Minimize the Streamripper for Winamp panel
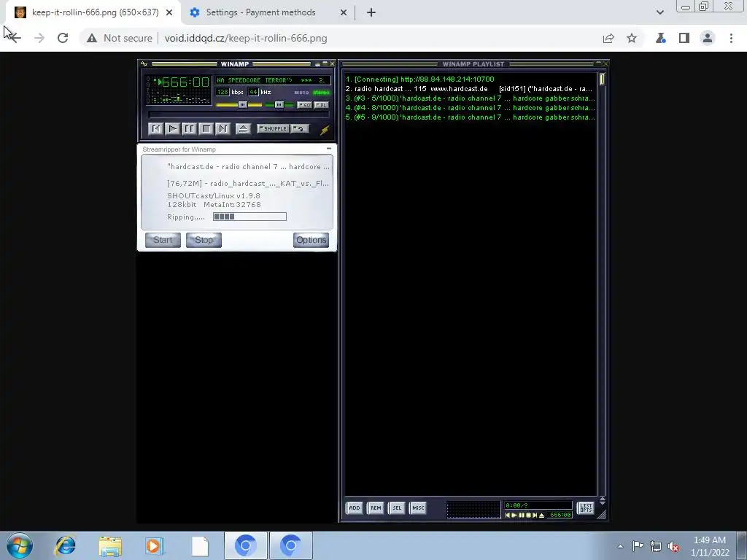The height and width of the screenshot is (560, 747). (x=329, y=149)
